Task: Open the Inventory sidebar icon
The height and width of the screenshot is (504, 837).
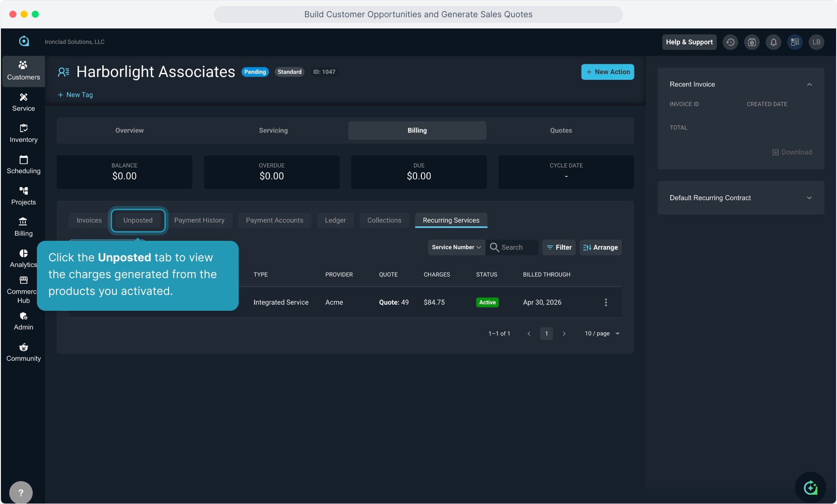Action: [23, 133]
